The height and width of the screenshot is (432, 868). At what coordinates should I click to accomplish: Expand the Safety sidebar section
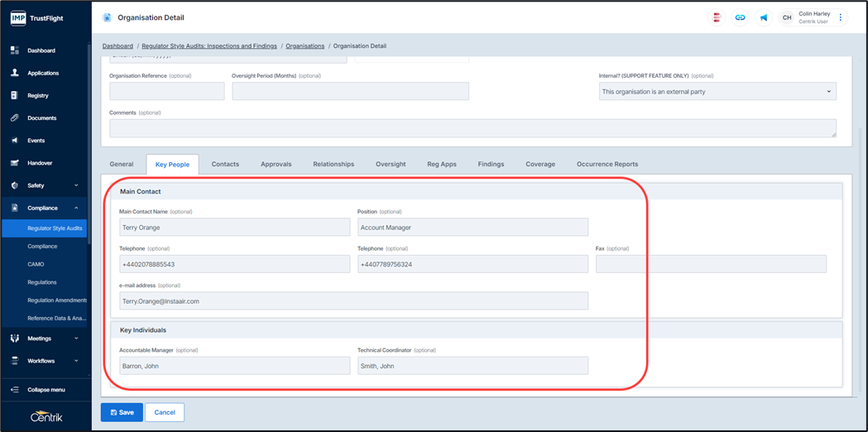[76, 185]
